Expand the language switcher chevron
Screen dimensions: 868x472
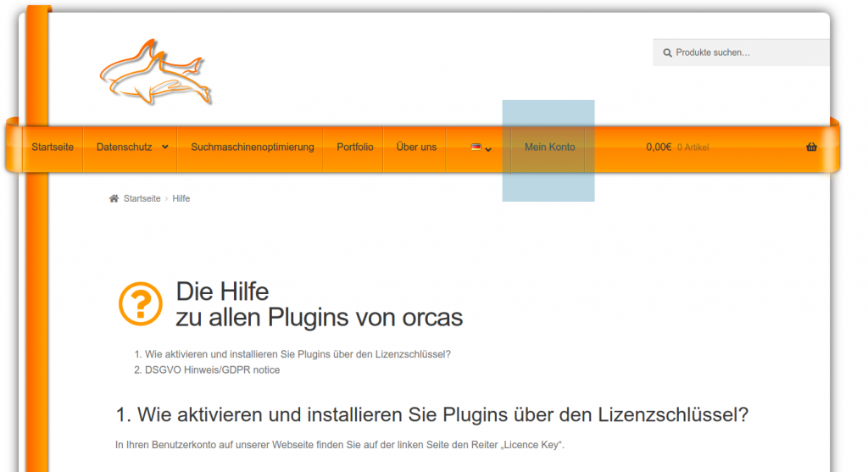point(488,149)
